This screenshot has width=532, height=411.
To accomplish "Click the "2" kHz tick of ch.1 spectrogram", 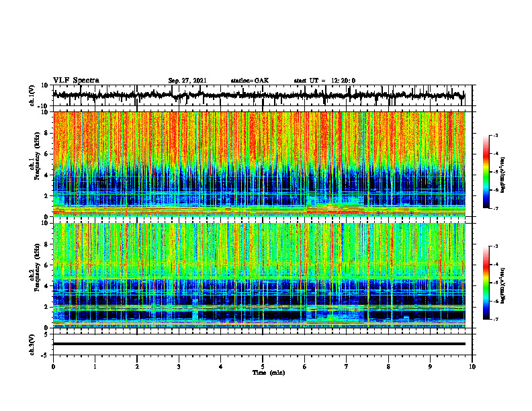I will (47, 195).
